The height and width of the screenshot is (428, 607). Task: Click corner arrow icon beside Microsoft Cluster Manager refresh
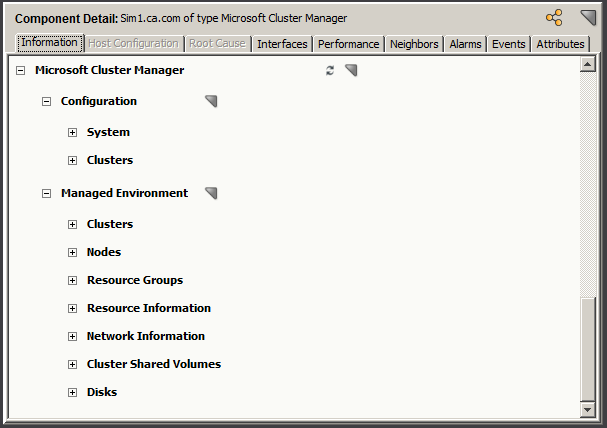click(351, 70)
